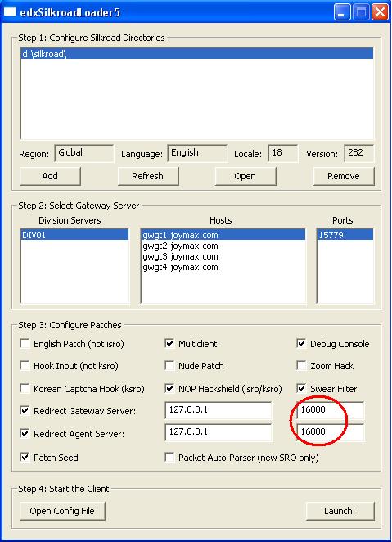Screen dimensions: 392x542
Task: Close the edxSilkroadLoader5 window
Action: tap(380, 12)
